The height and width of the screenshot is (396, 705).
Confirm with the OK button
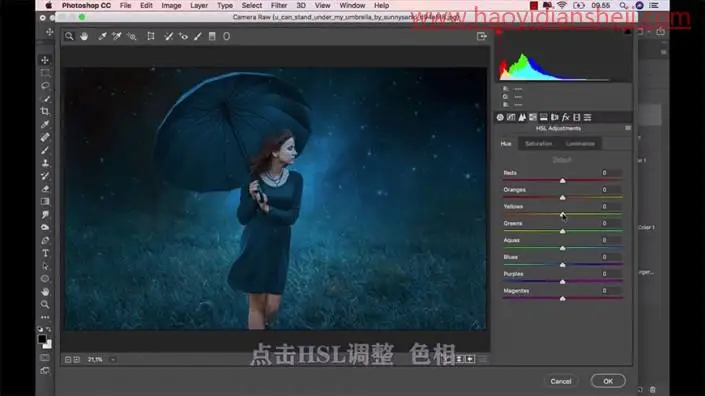(608, 381)
